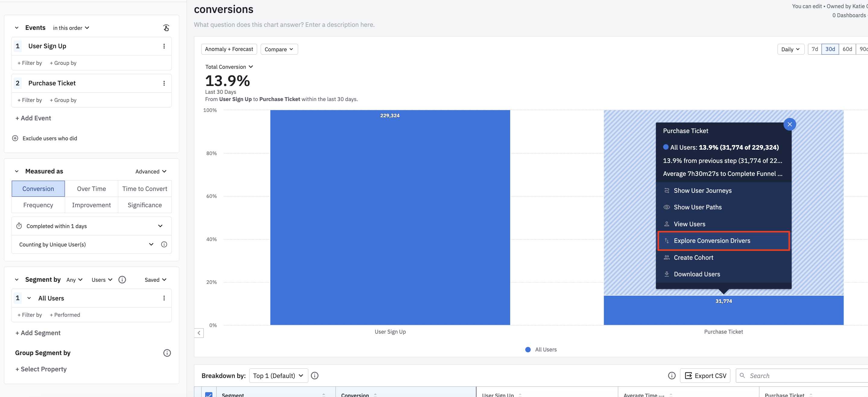Click the touch/reset icon beside Events header

tap(166, 28)
